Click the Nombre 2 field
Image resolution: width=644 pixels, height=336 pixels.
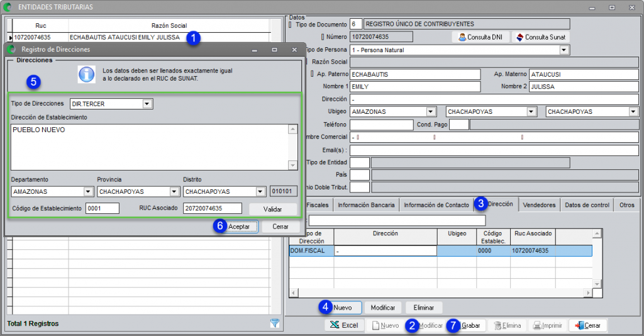584,87
